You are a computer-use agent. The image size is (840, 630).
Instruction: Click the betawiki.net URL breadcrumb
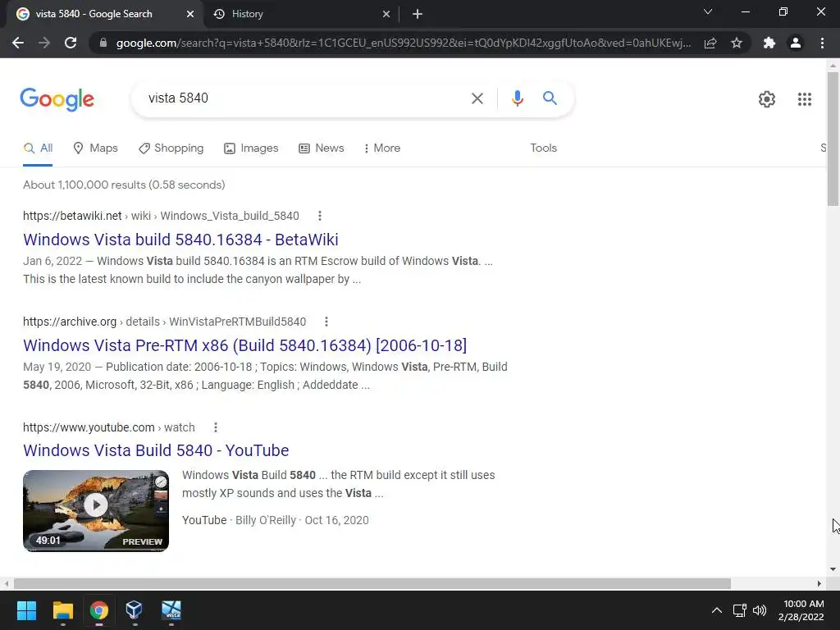161,216
